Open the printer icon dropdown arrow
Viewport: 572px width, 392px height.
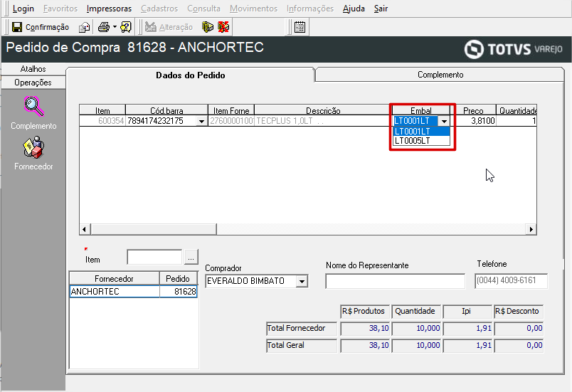tap(115, 27)
